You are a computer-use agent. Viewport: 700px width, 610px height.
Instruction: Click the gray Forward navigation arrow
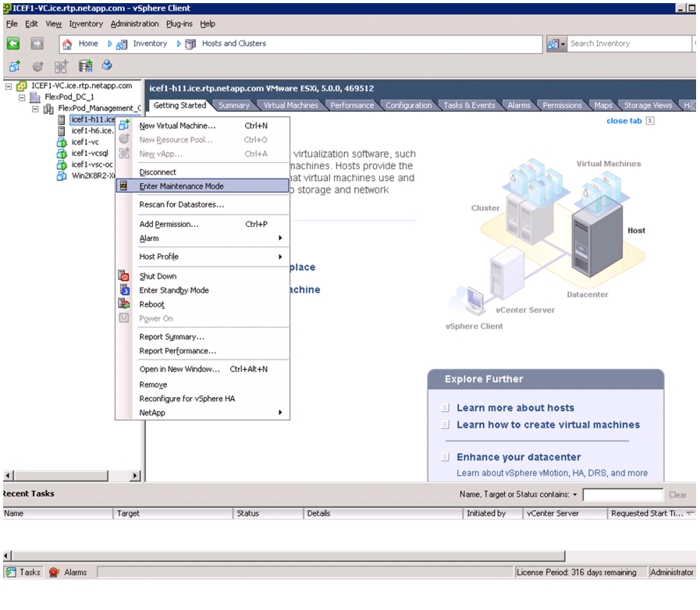click(37, 43)
